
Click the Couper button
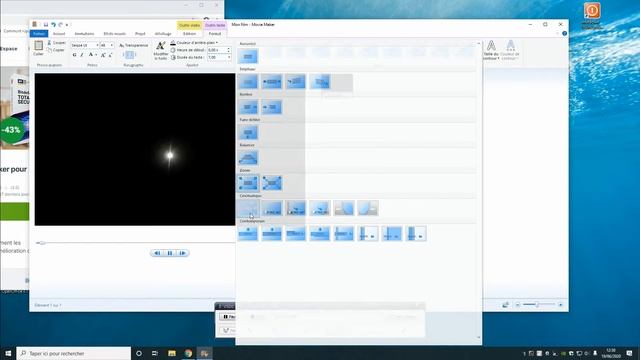[56, 42]
